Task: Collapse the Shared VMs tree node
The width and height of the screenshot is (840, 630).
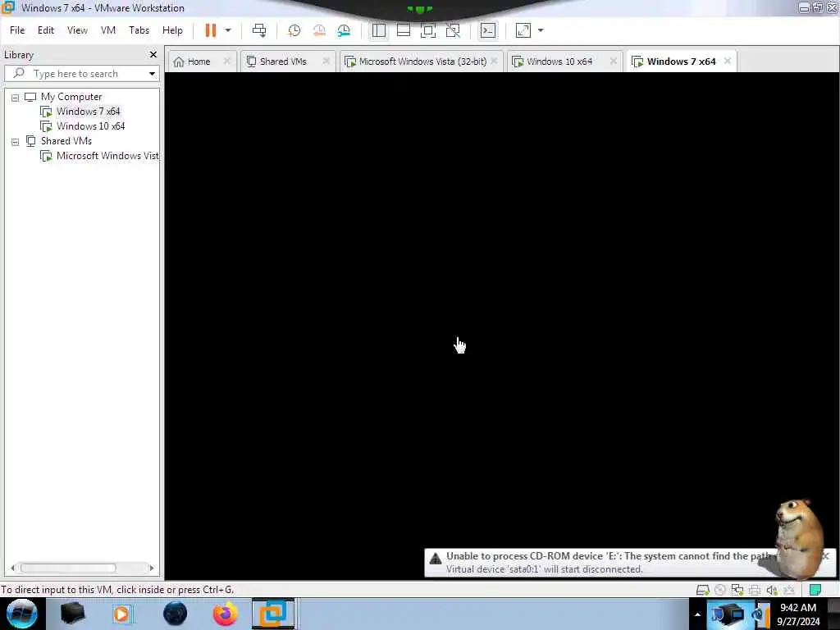Action: coord(15,142)
